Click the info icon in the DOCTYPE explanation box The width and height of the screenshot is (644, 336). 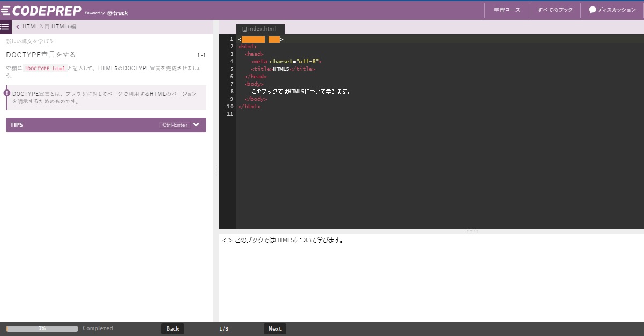pos(5,93)
